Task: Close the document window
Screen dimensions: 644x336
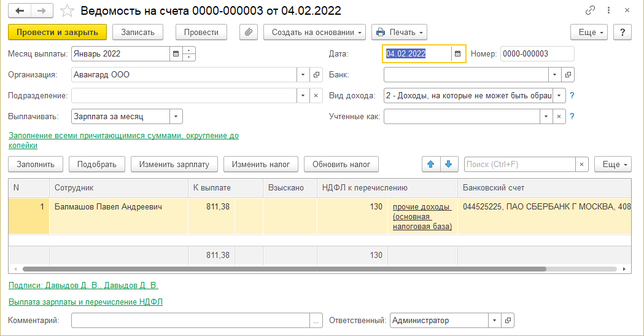Action: [x=627, y=10]
